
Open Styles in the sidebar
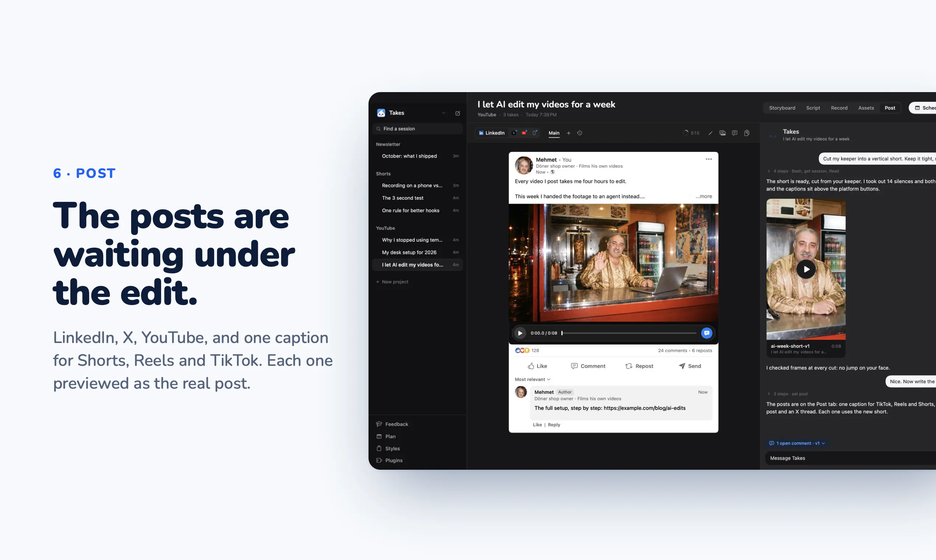tap(388, 448)
